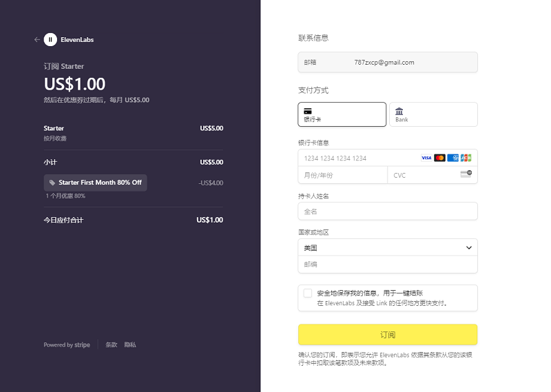Click the 联系信息 section heading
Image resolution: width=551 pixels, height=392 pixels.
(x=313, y=38)
